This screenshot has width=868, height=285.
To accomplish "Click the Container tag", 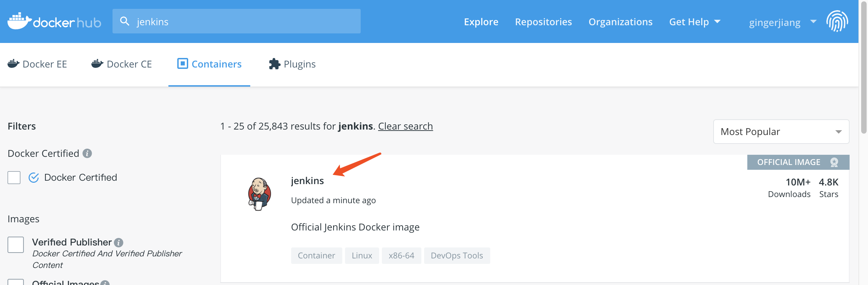I will [x=316, y=256].
